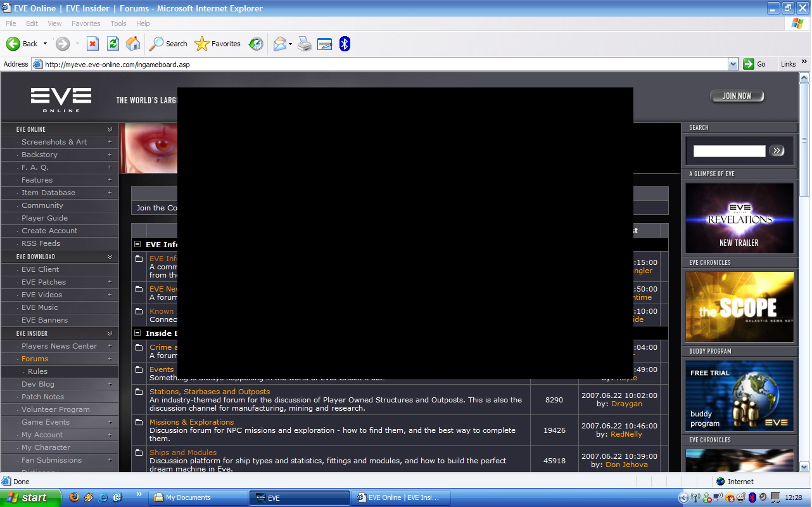
Task: Submit the site search arrow button
Action: (777, 150)
